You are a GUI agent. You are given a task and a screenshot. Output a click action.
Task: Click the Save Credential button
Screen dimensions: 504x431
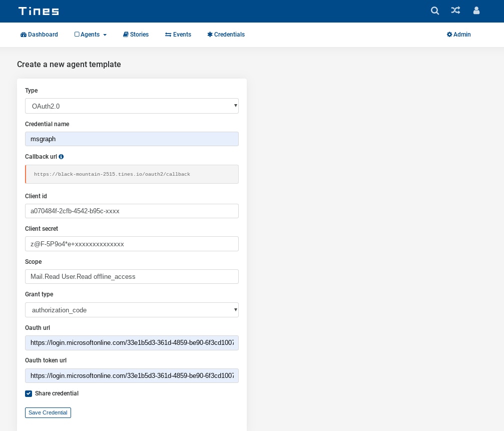48,412
